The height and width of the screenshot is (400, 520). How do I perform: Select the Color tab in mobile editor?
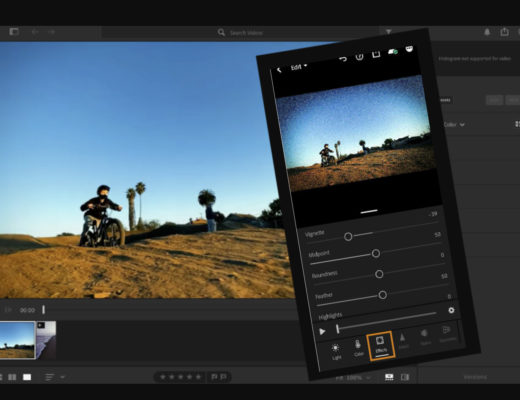coord(358,348)
